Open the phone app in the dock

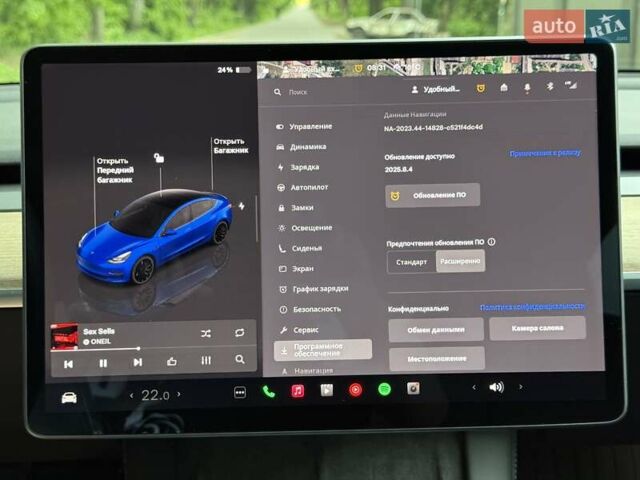coord(269,391)
